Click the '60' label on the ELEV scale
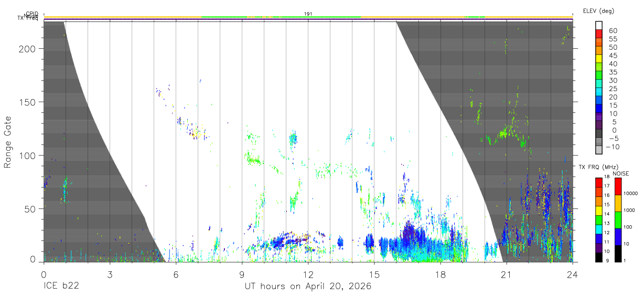The height and width of the screenshot is (297, 644). tap(613, 30)
